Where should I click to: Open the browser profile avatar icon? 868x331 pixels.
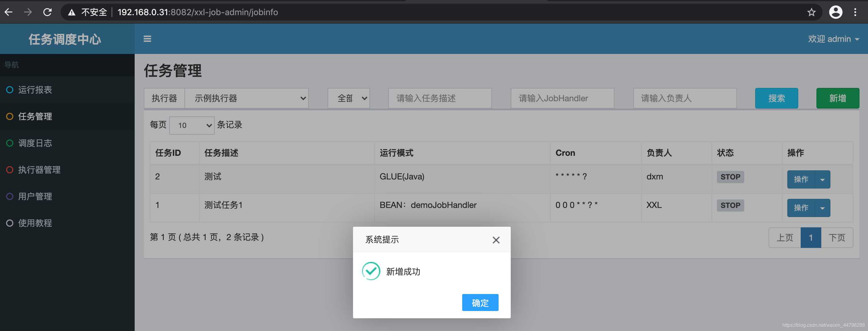[x=836, y=12]
